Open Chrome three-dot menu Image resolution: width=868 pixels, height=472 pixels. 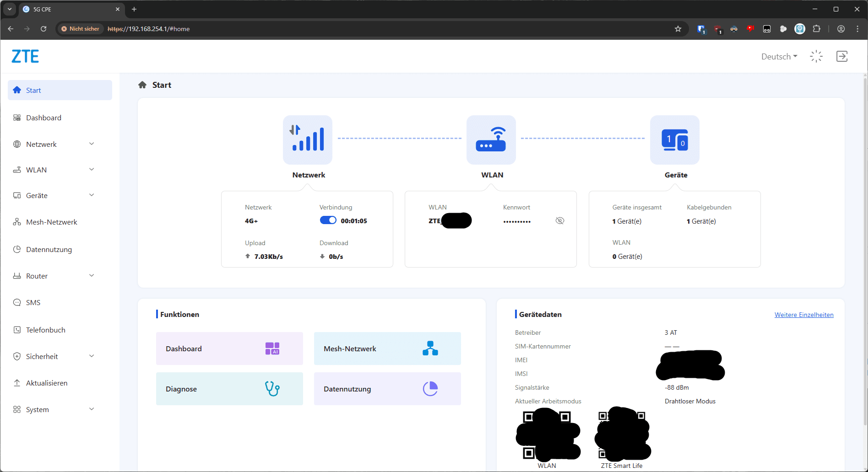(857, 29)
